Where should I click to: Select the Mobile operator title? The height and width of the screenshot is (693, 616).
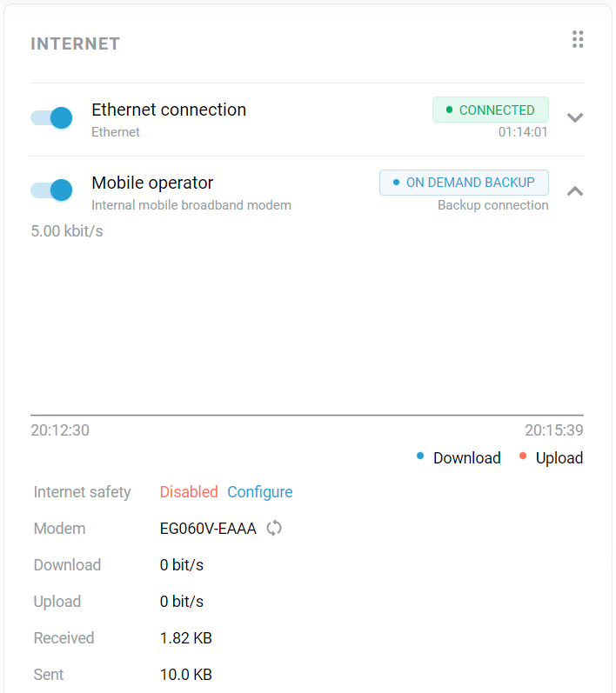[152, 183]
